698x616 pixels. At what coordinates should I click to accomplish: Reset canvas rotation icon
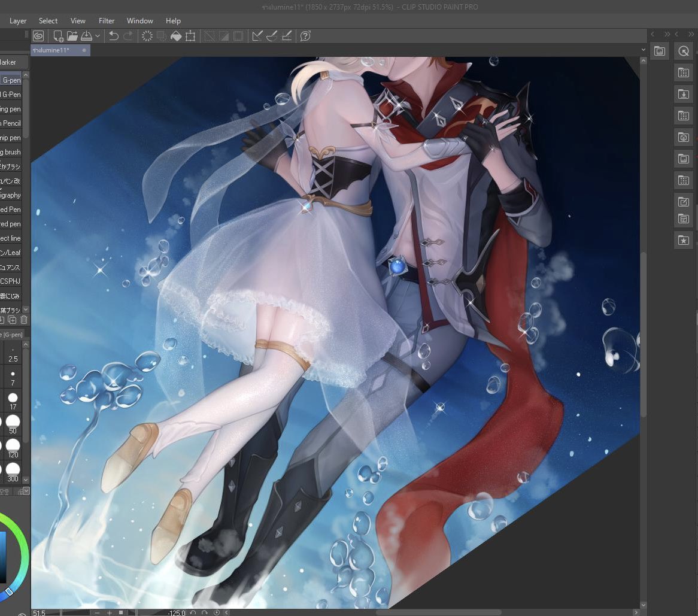coord(216,613)
